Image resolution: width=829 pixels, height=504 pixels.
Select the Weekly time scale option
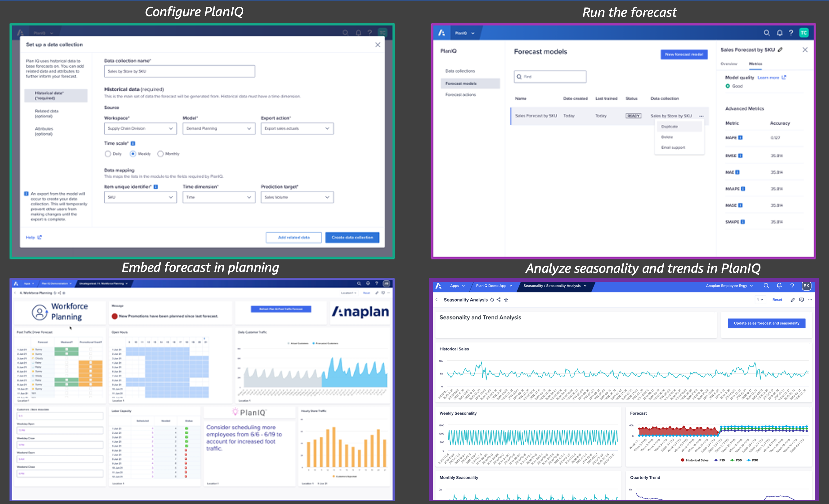pos(133,154)
